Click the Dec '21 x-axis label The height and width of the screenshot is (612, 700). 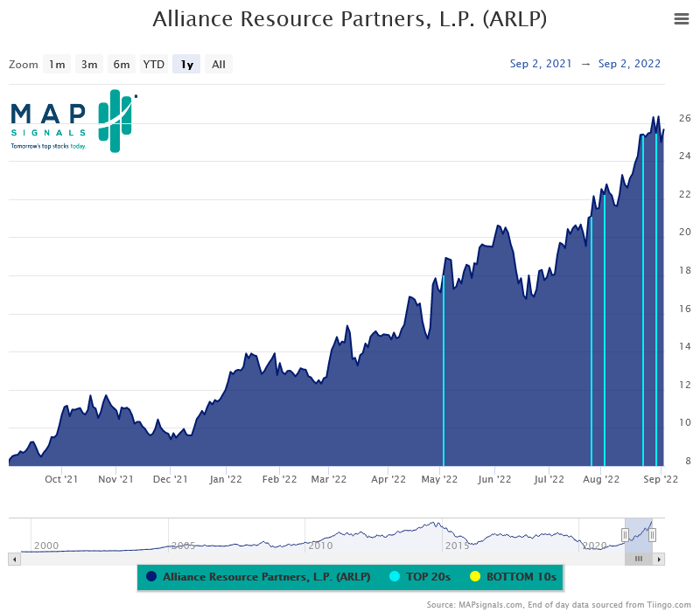pos(170,479)
